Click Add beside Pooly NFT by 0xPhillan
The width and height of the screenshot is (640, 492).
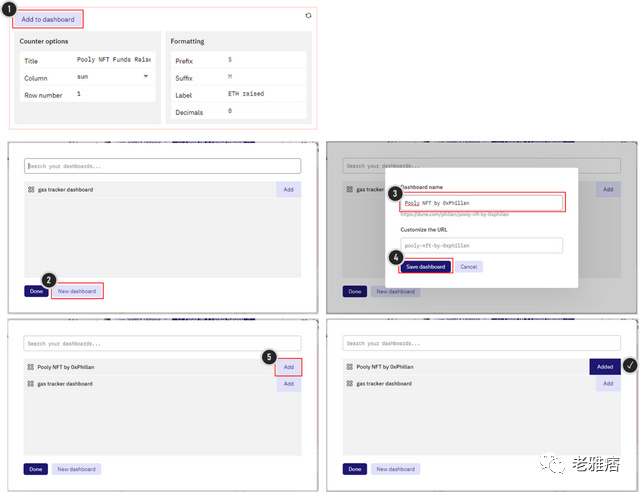pos(289,367)
